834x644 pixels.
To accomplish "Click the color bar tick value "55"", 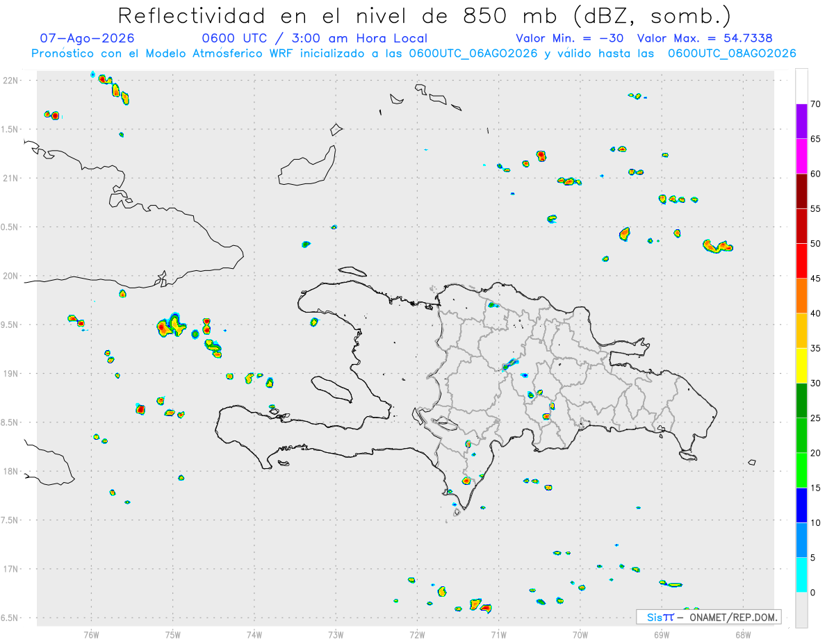I will click(816, 208).
